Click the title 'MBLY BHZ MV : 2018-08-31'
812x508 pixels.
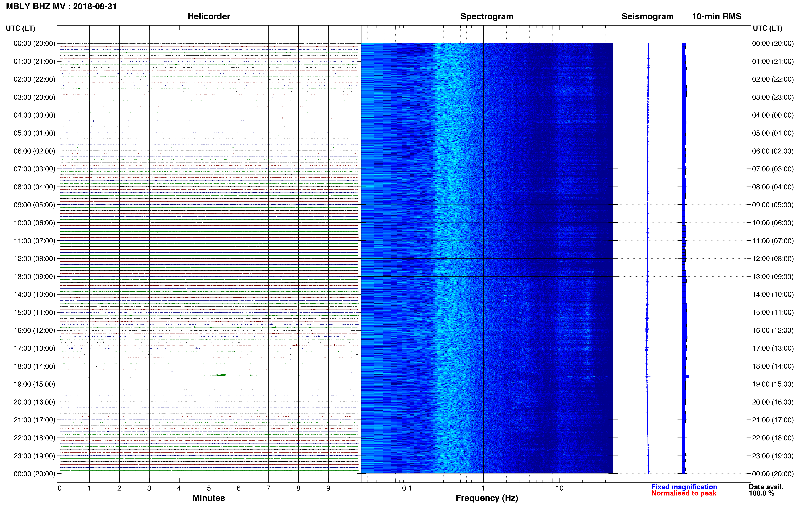pos(61,6)
